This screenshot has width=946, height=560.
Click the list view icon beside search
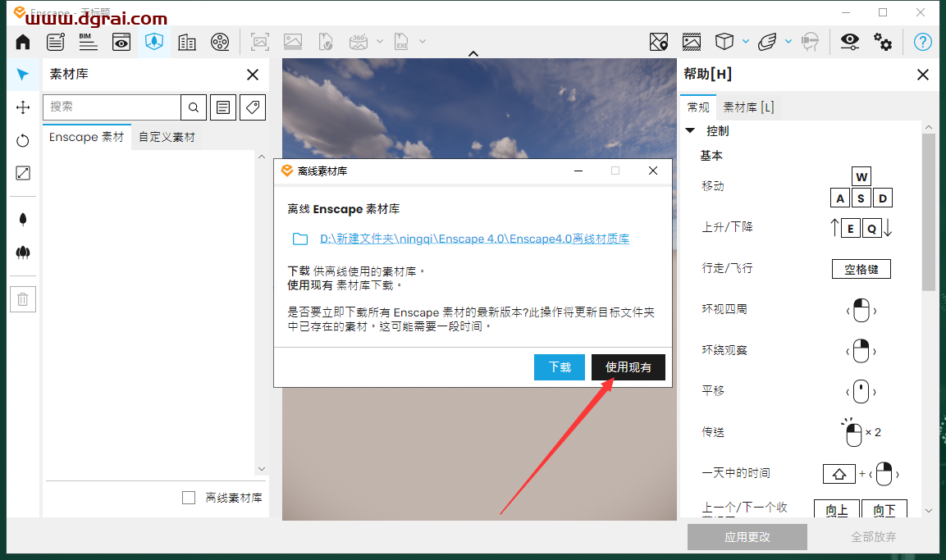point(223,107)
